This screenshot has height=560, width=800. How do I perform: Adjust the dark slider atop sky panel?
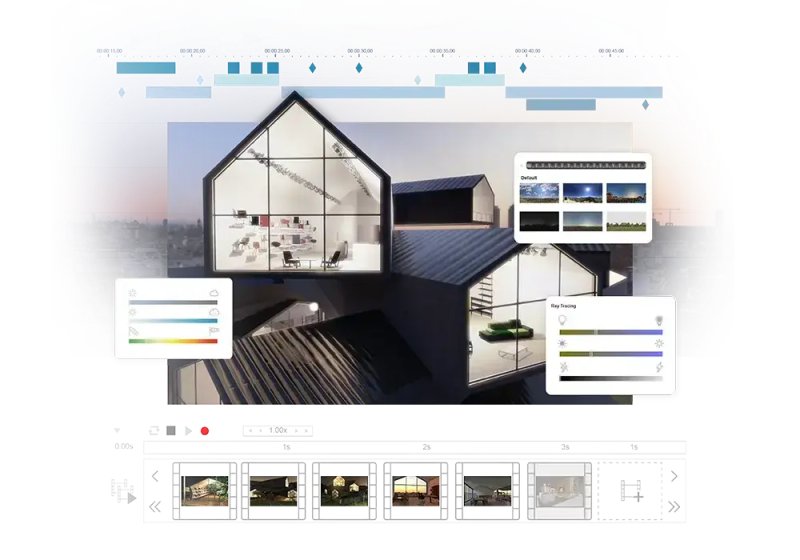click(x=586, y=165)
